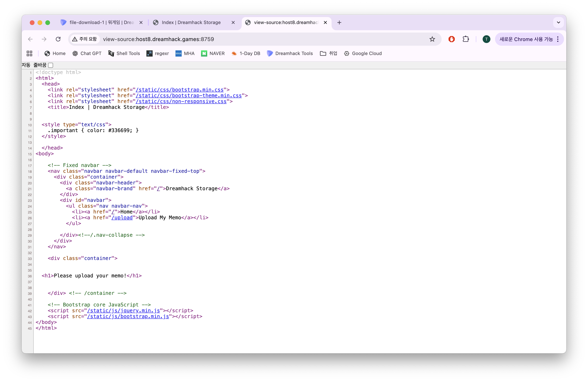Open a new tab with plus icon
Viewport: 588px width, 382px height.
(x=339, y=22)
